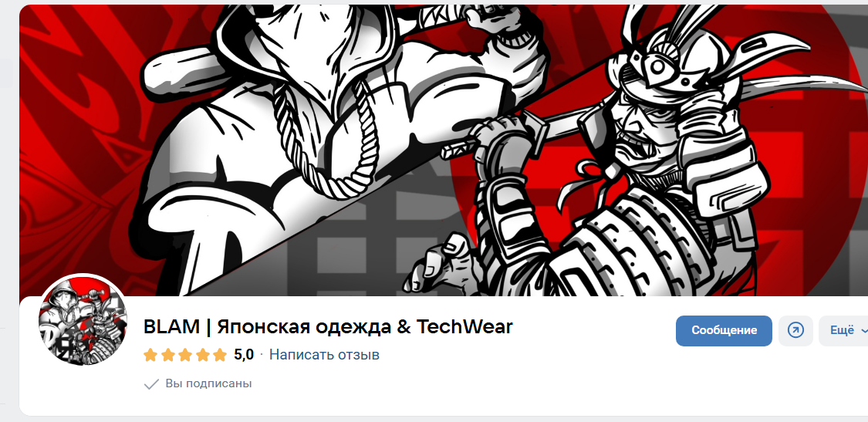Screen dimensions: 868x422
Task: Click the share arrow icon button
Action: point(795,331)
